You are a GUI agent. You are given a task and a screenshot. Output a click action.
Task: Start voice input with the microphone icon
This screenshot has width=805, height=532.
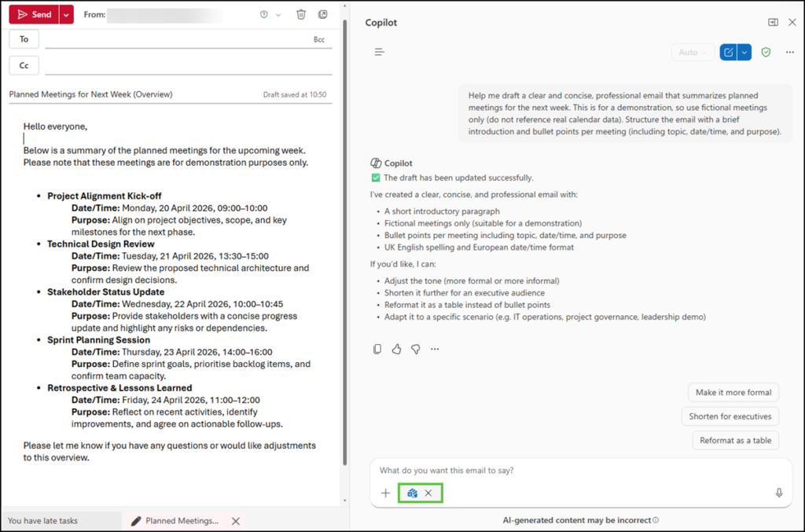click(778, 493)
